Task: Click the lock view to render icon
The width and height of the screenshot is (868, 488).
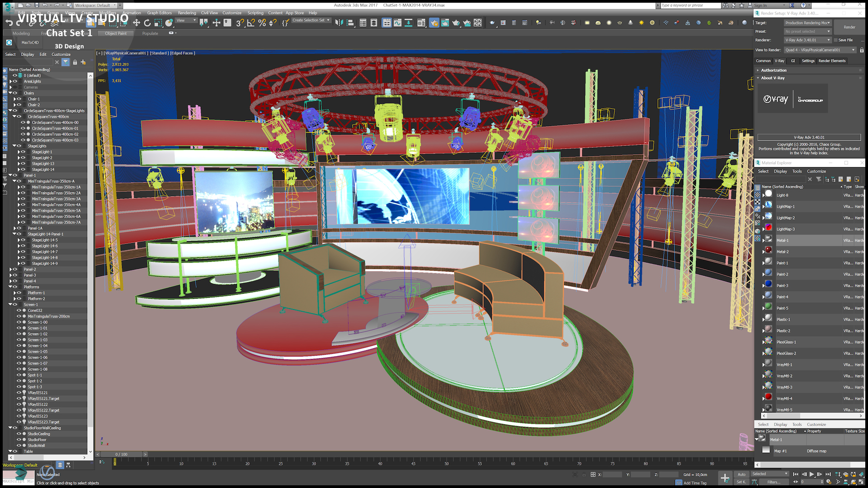Action: point(862,50)
